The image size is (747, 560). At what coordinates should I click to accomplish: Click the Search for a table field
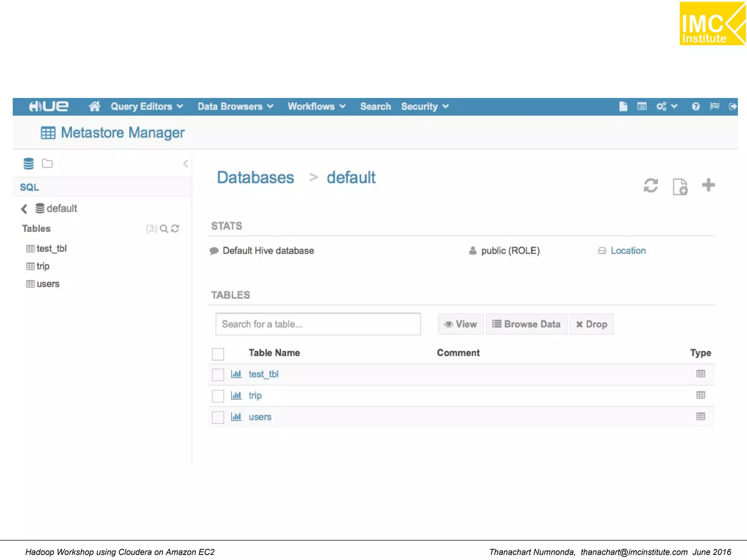[318, 324]
